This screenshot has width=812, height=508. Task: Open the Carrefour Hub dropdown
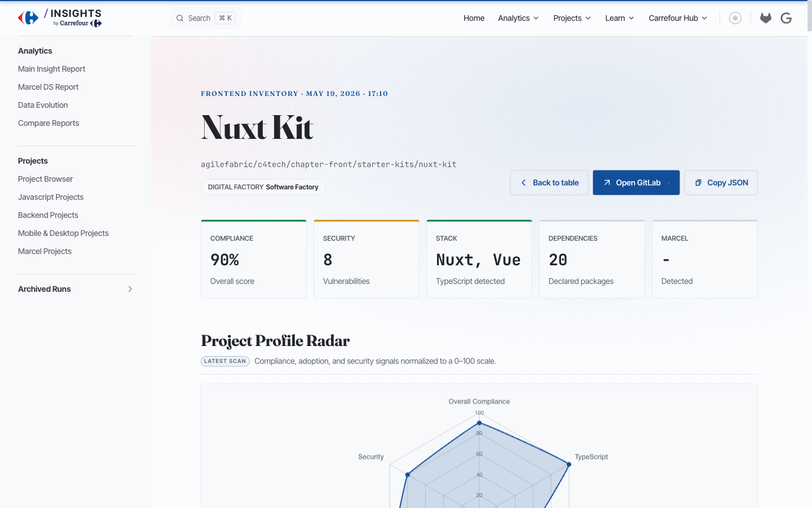pos(678,18)
